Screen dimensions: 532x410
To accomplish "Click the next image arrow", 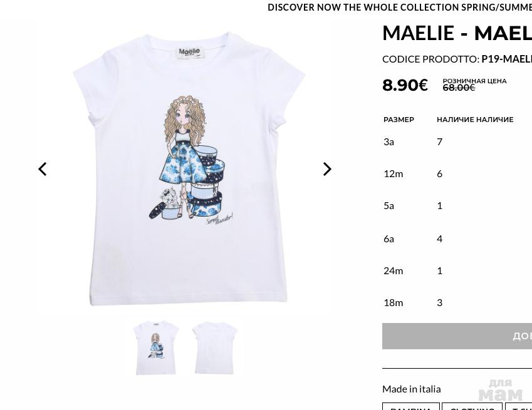I will 327,169.
